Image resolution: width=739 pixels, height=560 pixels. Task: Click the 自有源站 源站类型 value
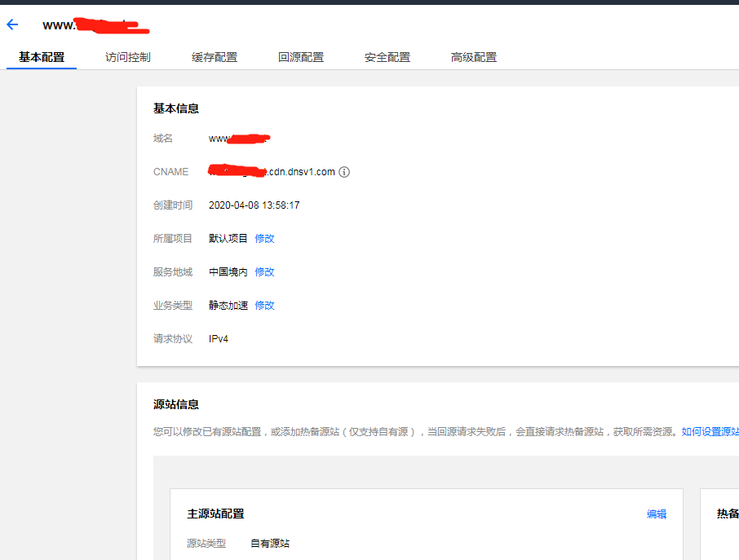[x=270, y=544]
